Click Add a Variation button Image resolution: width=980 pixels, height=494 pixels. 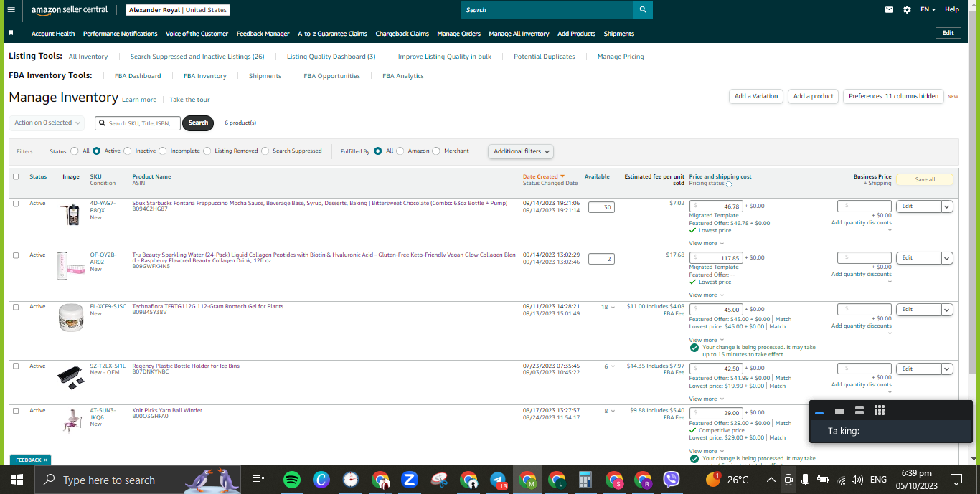(x=756, y=96)
